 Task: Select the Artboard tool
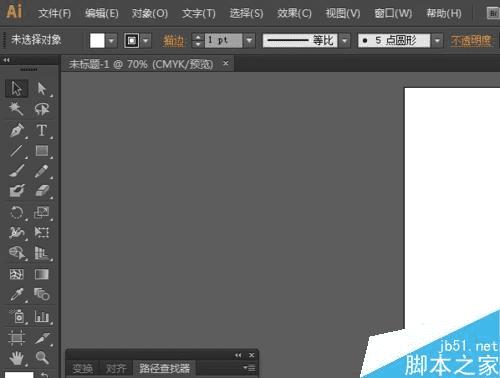click(17, 338)
